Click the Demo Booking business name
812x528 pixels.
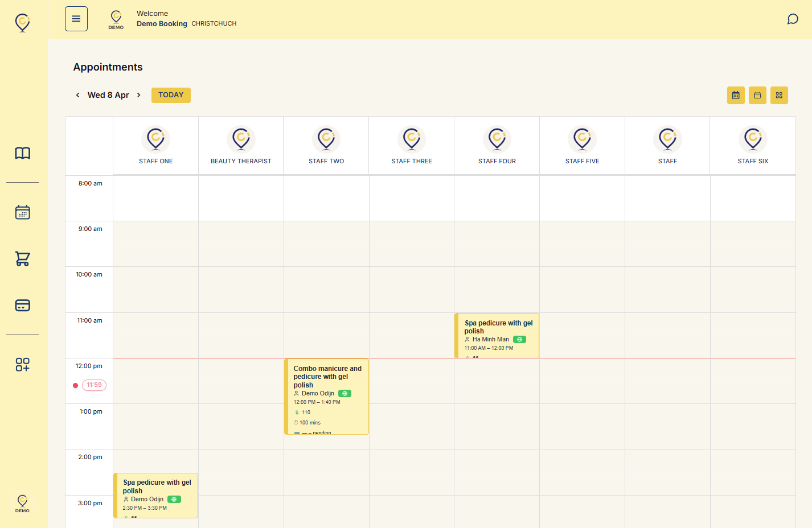(x=162, y=24)
